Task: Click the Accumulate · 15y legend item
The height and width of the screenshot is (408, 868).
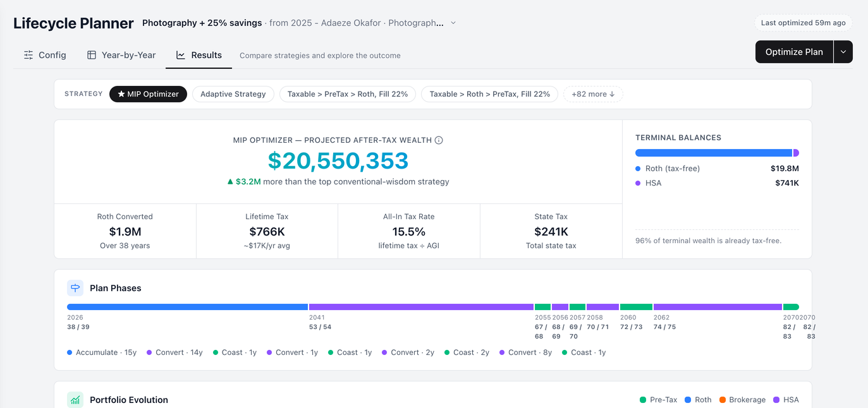Action: 102,352
